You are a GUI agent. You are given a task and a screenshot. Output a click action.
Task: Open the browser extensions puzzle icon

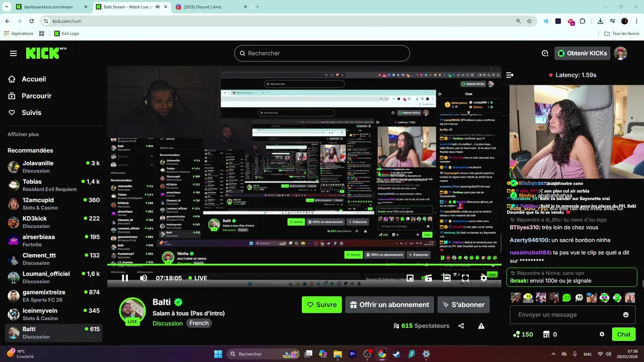click(583, 21)
